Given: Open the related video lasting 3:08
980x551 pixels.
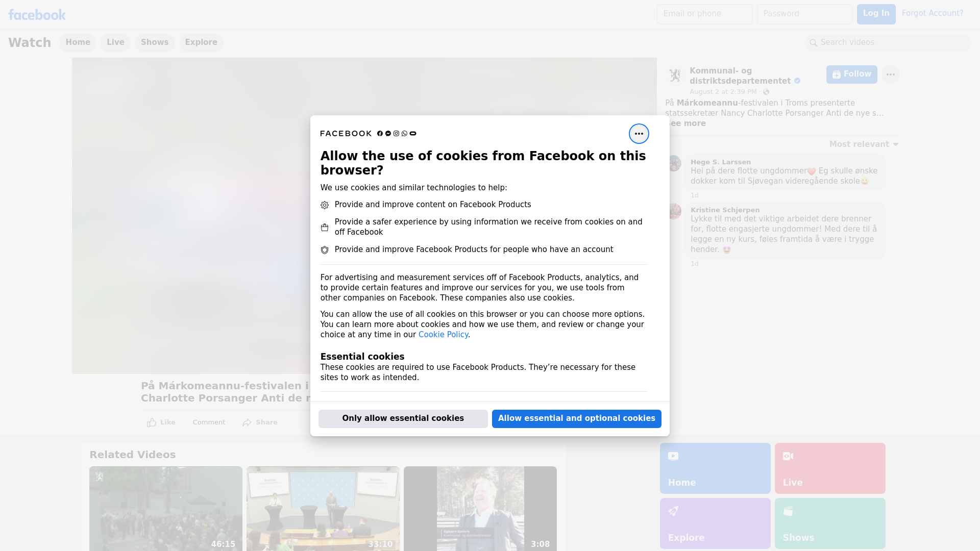Looking at the screenshot, I should point(480,509).
